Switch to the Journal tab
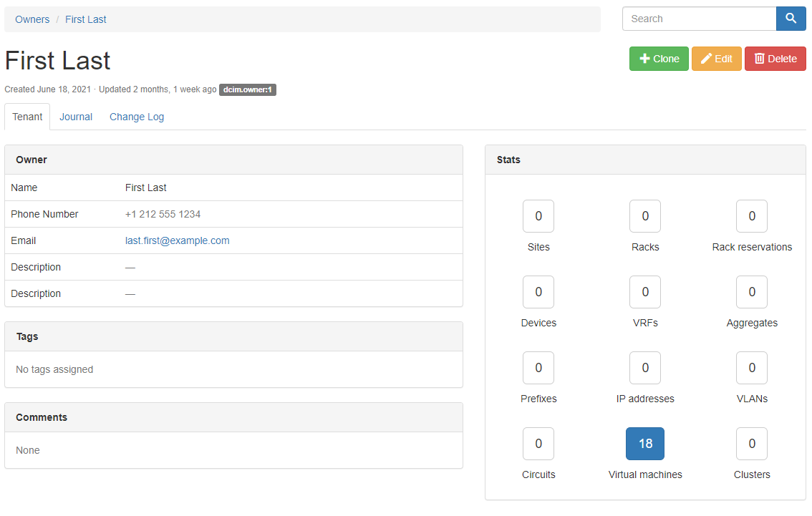This screenshot has height=516, width=812. point(76,117)
